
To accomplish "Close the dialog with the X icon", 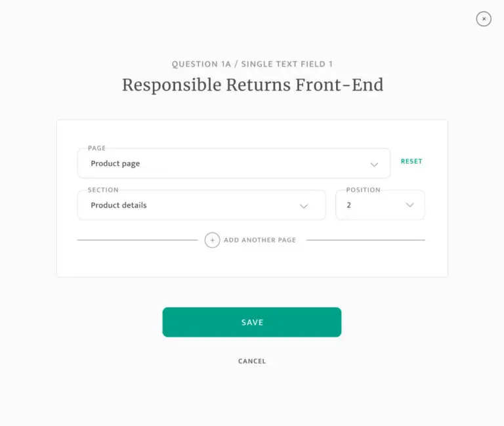I will [484, 19].
